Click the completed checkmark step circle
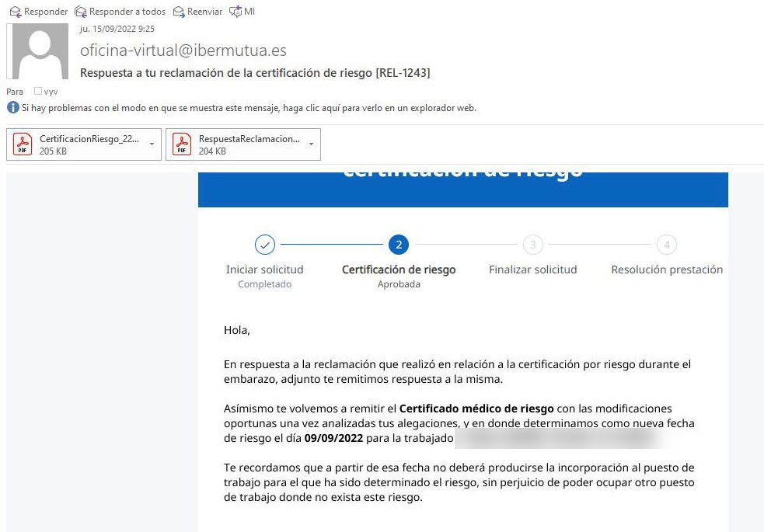Image resolution: width=764 pixels, height=532 pixels. click(265, 245)
